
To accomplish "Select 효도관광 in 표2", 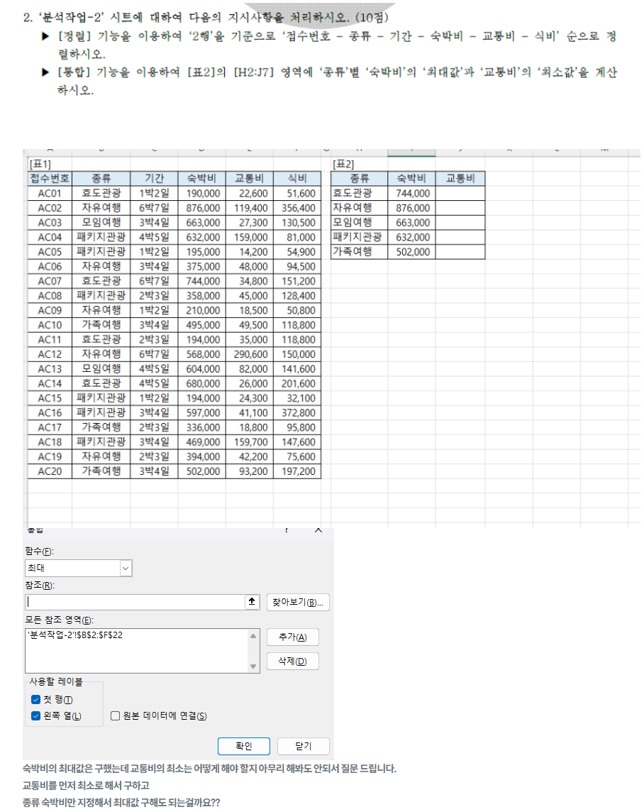I will point(359,193).
